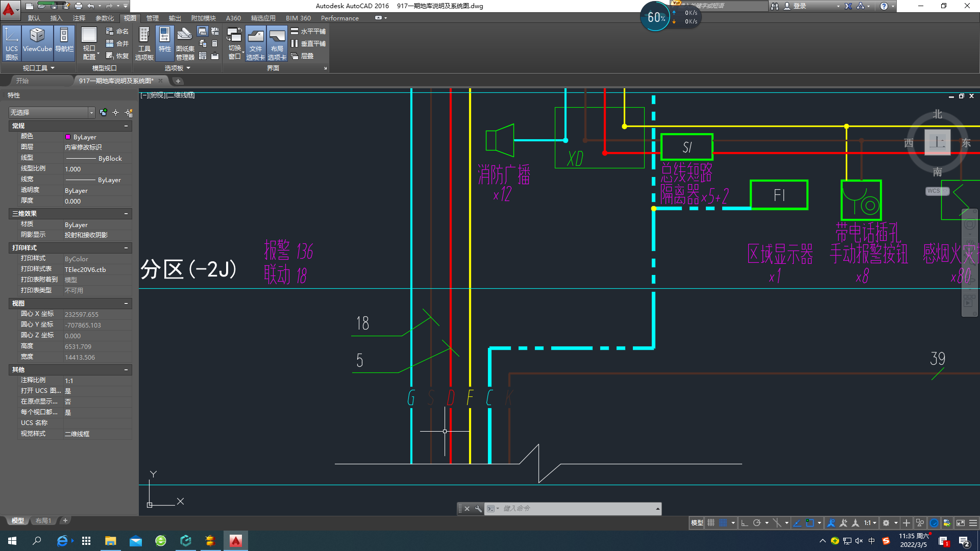Toggle the UCS icon display button
Image resolution: width=980 pixels, height=551 pixels.
click(x=12, y=43)
